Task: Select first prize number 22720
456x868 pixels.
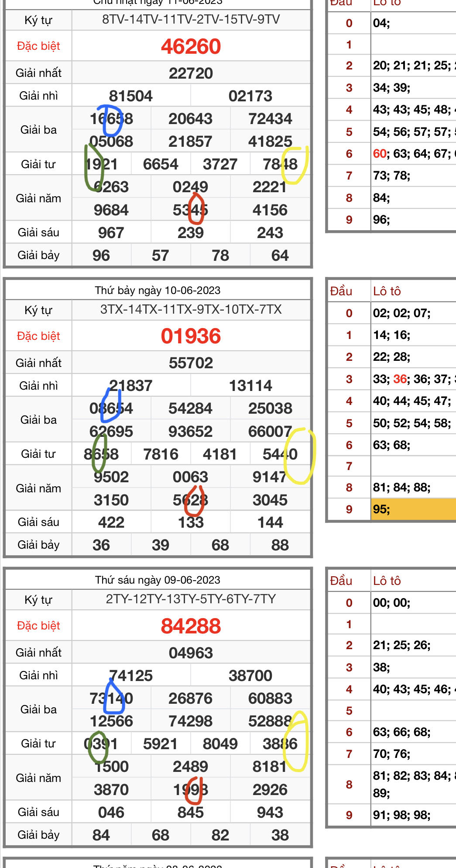Action: pos(191,73)
